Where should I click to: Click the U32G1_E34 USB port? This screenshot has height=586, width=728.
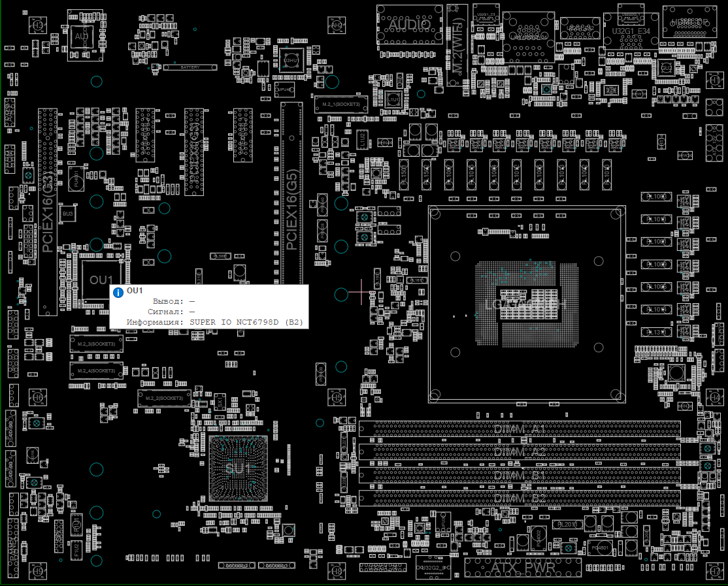pyautogui.click(x=630, y=31)
